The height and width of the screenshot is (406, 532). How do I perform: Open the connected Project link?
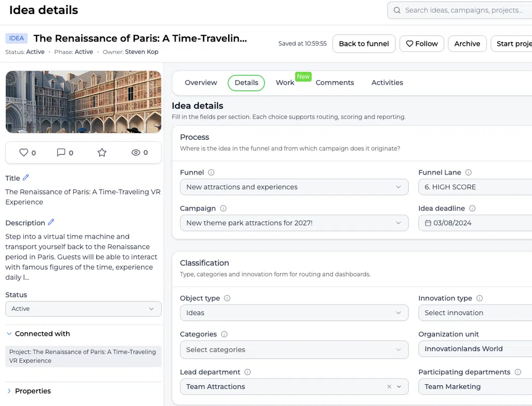84,357
